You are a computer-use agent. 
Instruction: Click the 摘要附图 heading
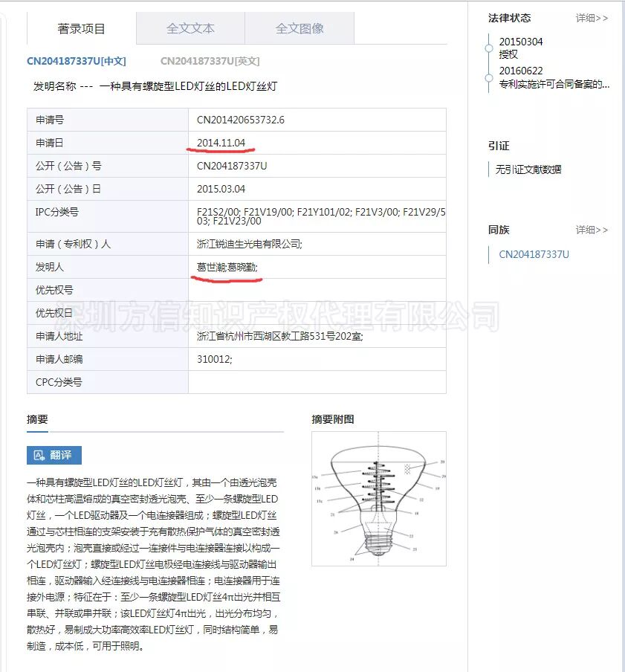point(333,419)
